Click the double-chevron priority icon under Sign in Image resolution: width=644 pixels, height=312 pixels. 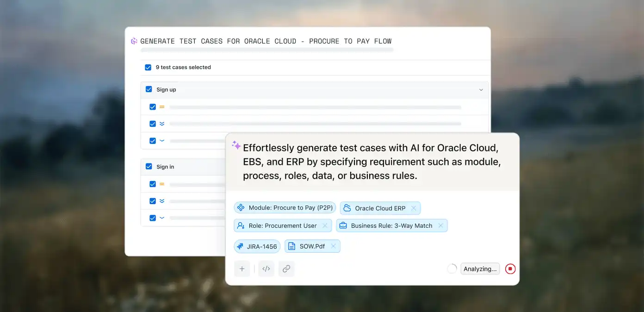tap(162, 201)
